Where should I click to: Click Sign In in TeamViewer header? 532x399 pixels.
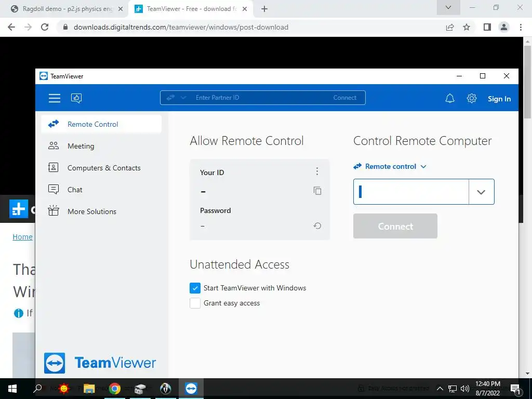tap(499, 99)
